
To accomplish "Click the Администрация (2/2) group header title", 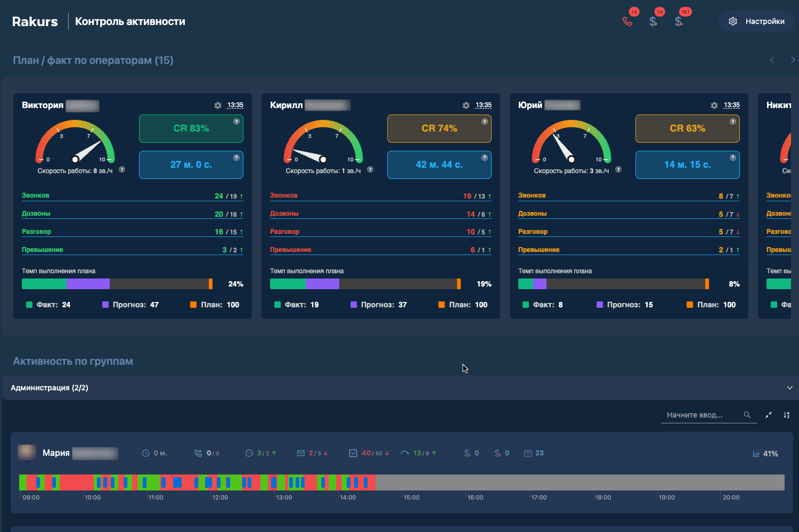I will [x=50, y=388].
